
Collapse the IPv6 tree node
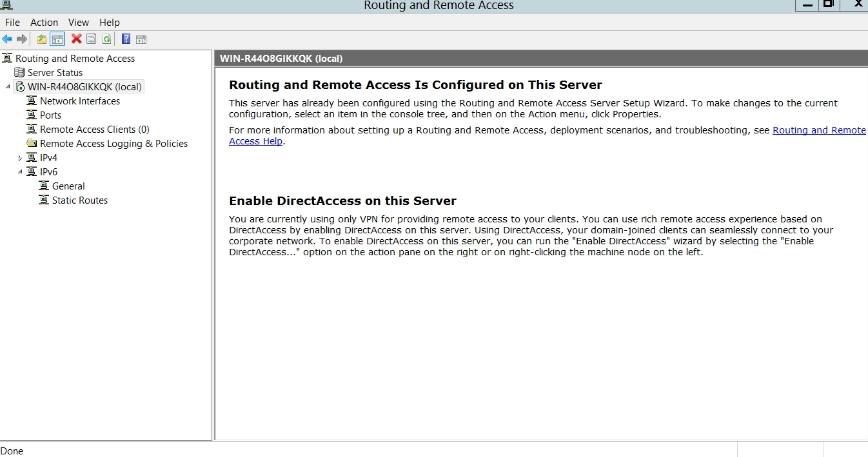tap(20, 172)
